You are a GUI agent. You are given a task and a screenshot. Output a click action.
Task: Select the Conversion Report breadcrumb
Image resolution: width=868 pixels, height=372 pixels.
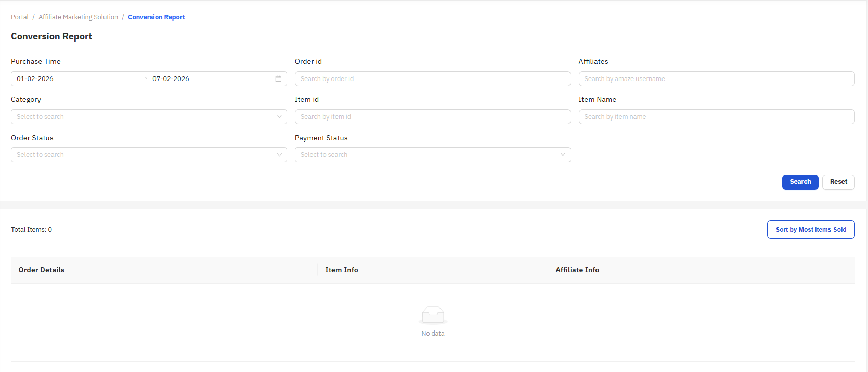pyautogui.click(x=156, y=17)
